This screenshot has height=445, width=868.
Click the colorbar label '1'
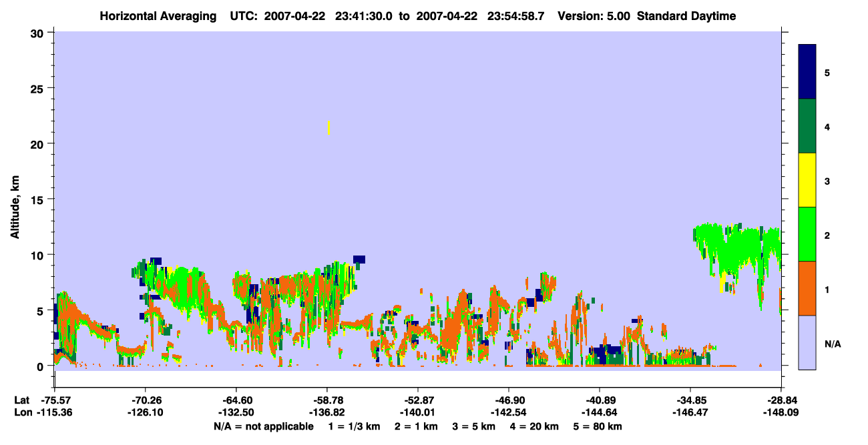[x=827, y=290]
